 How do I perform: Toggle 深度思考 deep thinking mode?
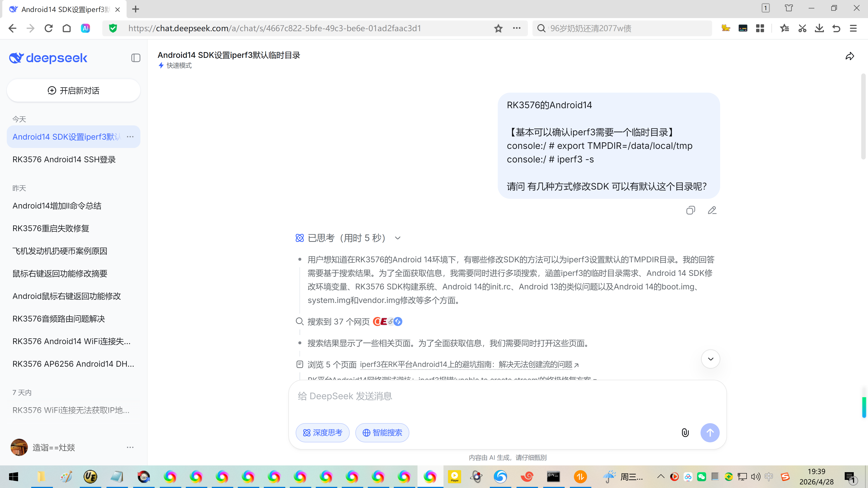point(323,432)
